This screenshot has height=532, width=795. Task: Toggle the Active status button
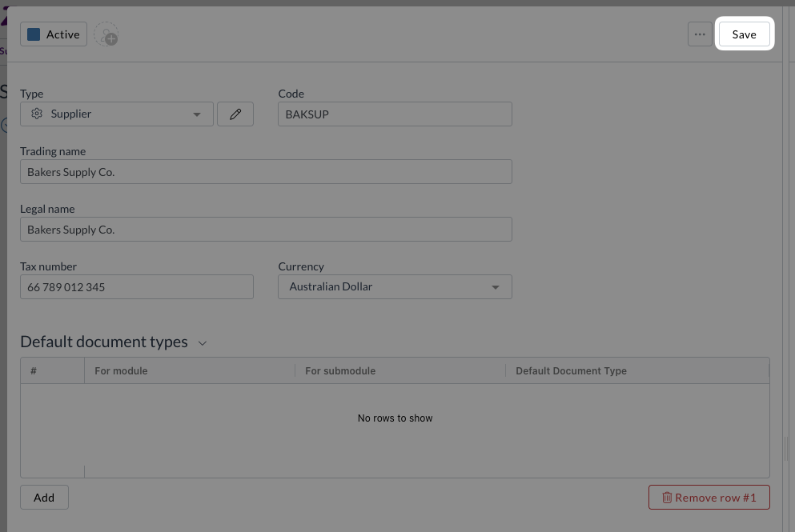coord(54,34)
